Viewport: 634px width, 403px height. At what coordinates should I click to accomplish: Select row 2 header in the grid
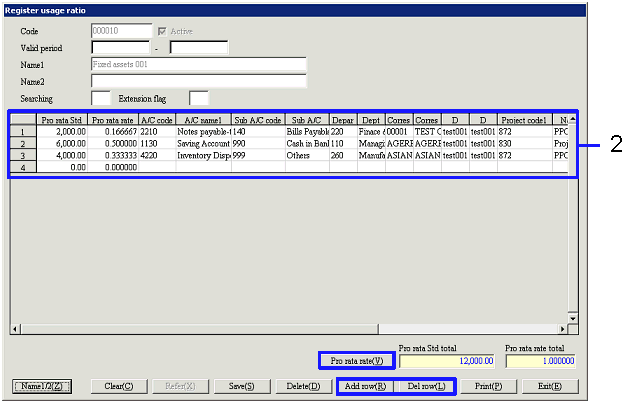click(23, 143)
